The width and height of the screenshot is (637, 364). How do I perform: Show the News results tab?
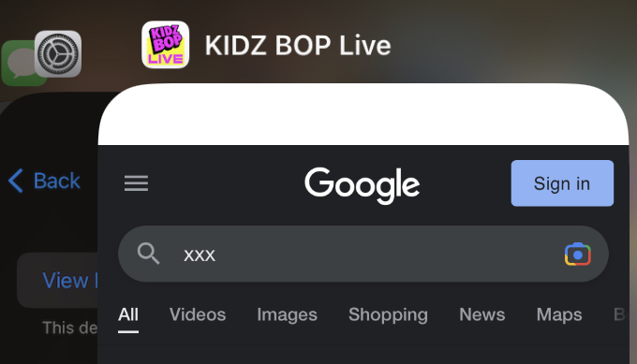(x=482, y=315)
